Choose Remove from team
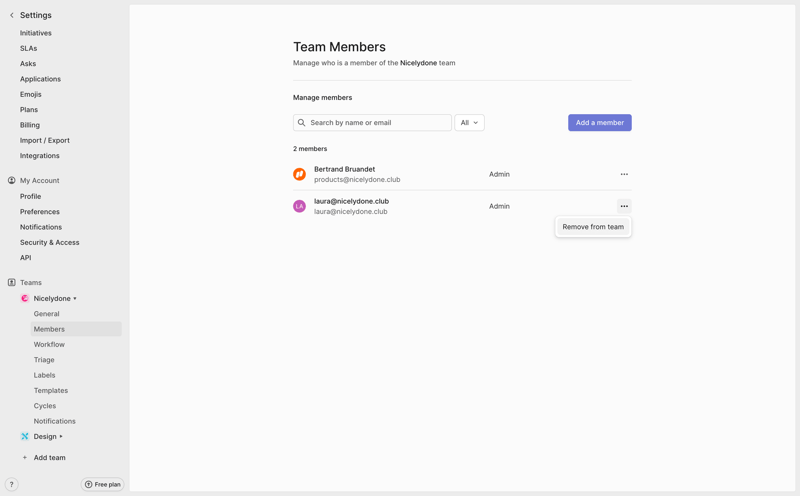 tap(593, 227)
